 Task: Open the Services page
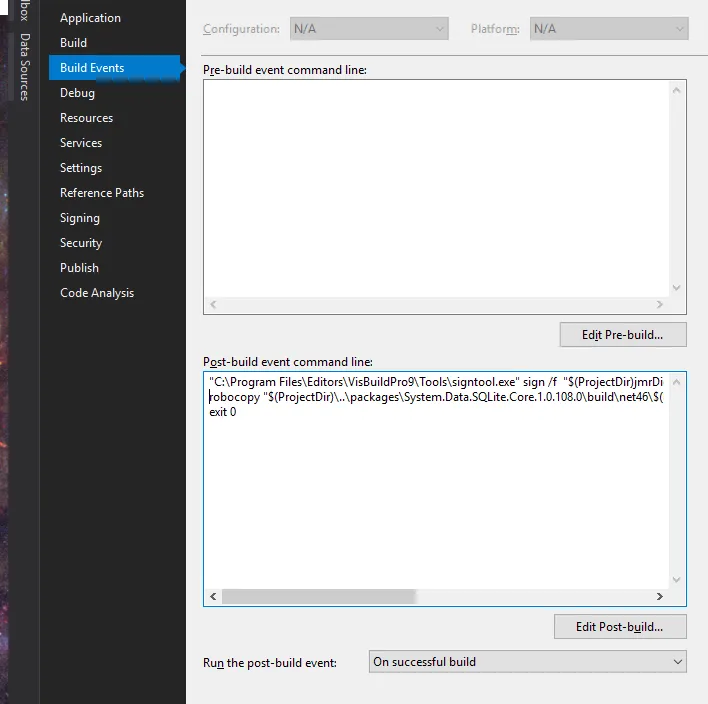pyautogui.click(x=81, y=143)
